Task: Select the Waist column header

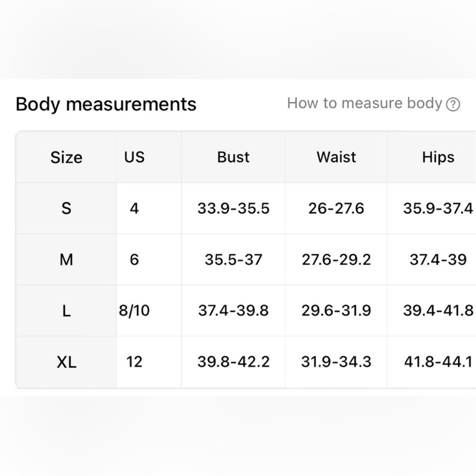Action: coord(336,157)
